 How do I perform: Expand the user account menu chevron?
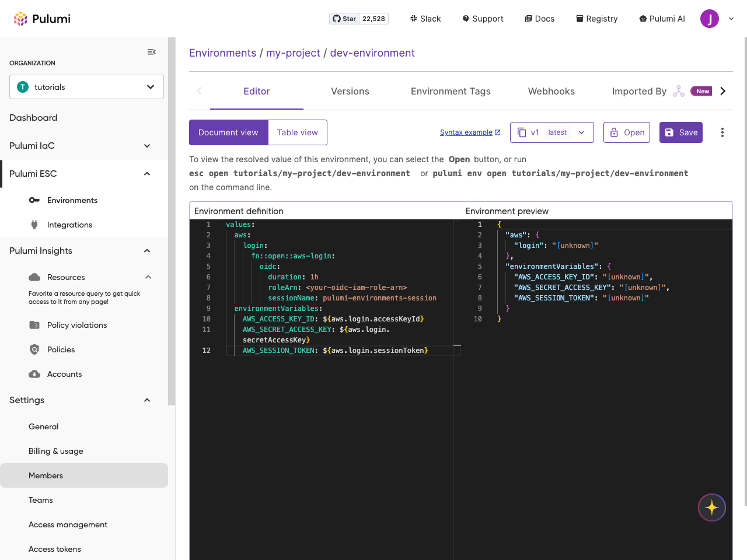pos(731,19)
